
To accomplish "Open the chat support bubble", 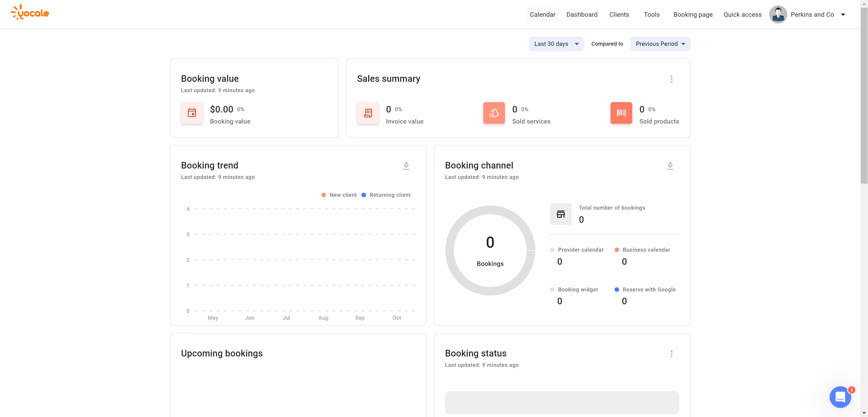I will pos(840,397).
